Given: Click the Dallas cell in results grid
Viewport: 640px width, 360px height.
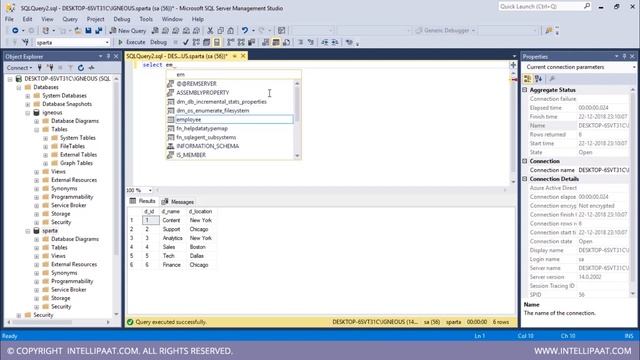Looking at the screenshot, I should [196, 256].
